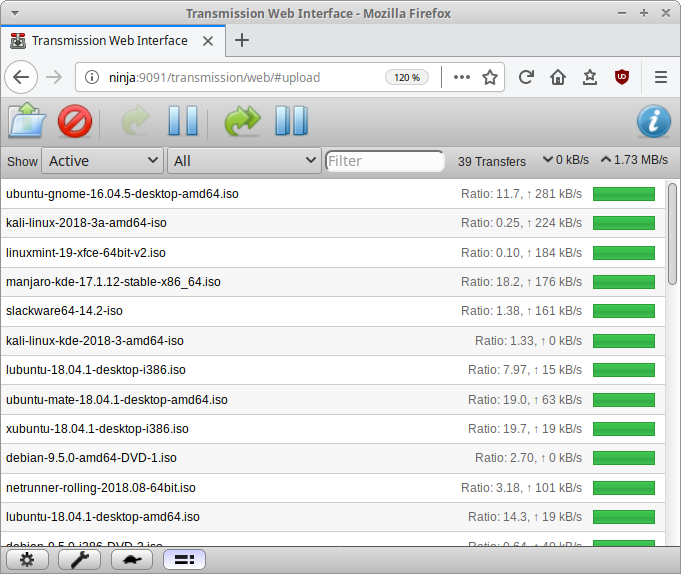
Task: Reload the page
Action: pyautogui.click(x=526, y=77)
